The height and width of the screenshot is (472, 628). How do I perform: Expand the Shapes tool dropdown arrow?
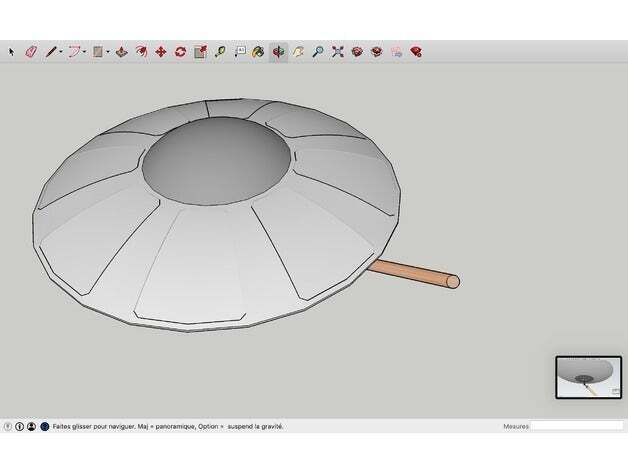coord(108,51)
